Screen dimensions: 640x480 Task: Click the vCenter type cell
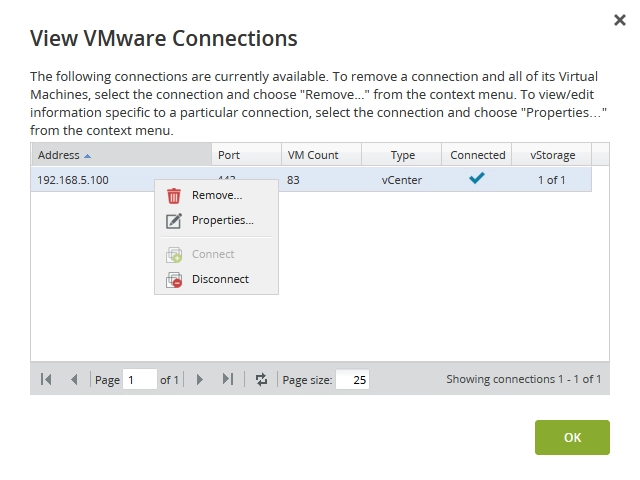click(402, 180)
